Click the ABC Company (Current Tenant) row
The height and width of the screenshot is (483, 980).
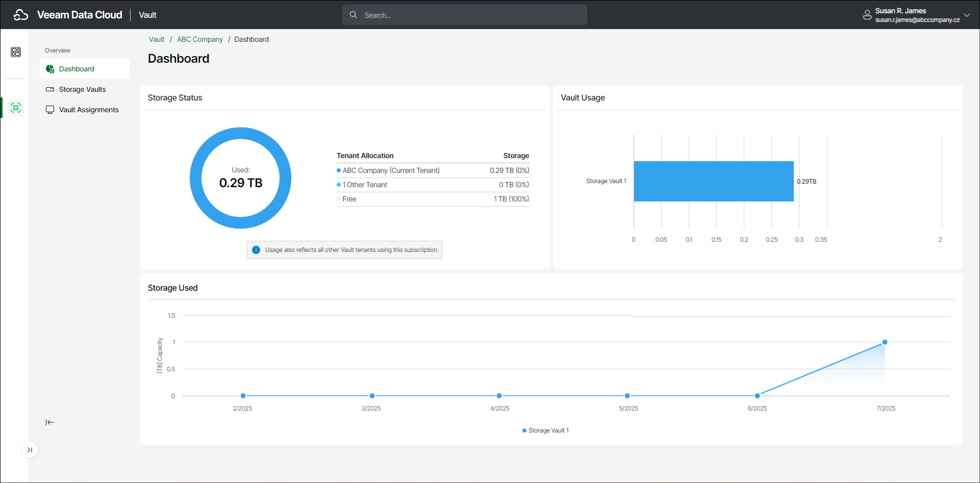click(433, 170)
